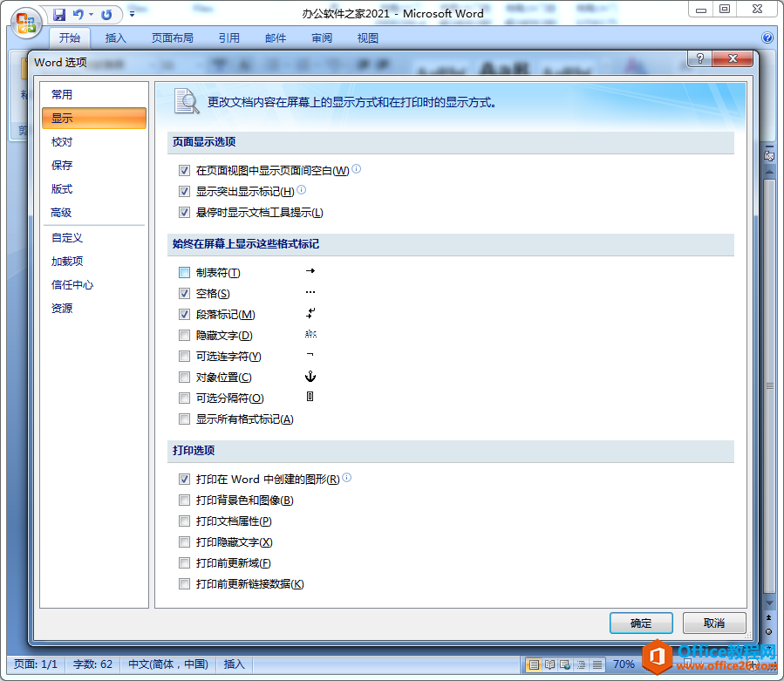
Task: Open the 保存 options category
Action: tap(94, 165)
